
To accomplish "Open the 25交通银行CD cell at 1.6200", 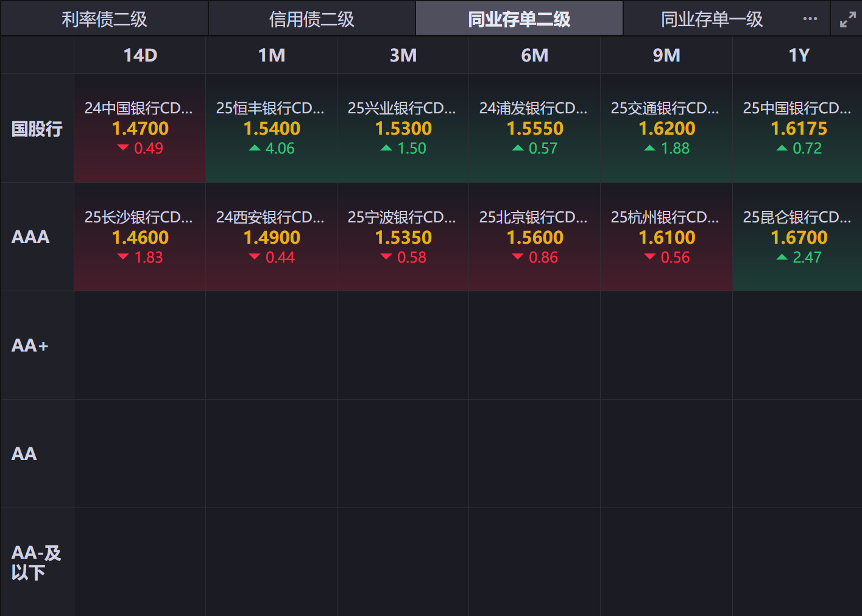I will [x=666, y=129].
